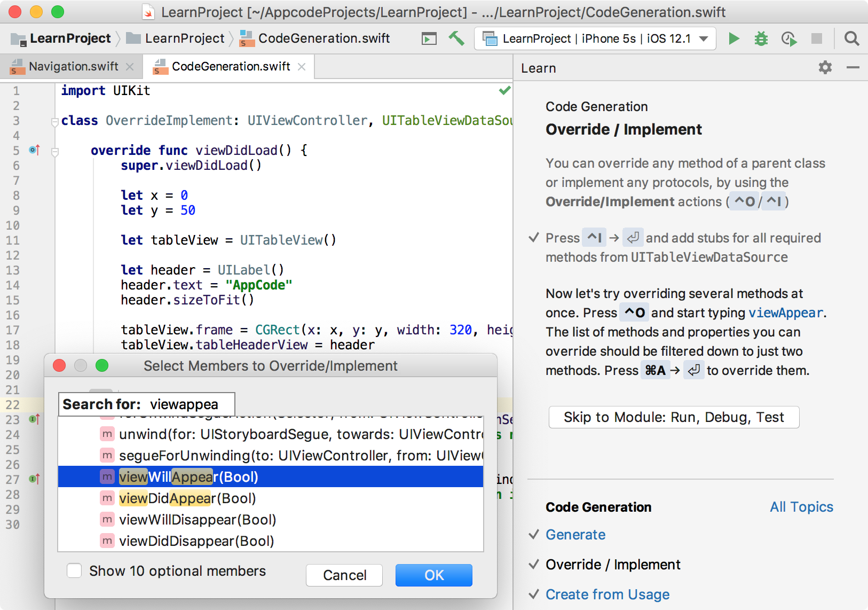Click the profile run icon
The image size is (868, 610).
tap(789, 38)
